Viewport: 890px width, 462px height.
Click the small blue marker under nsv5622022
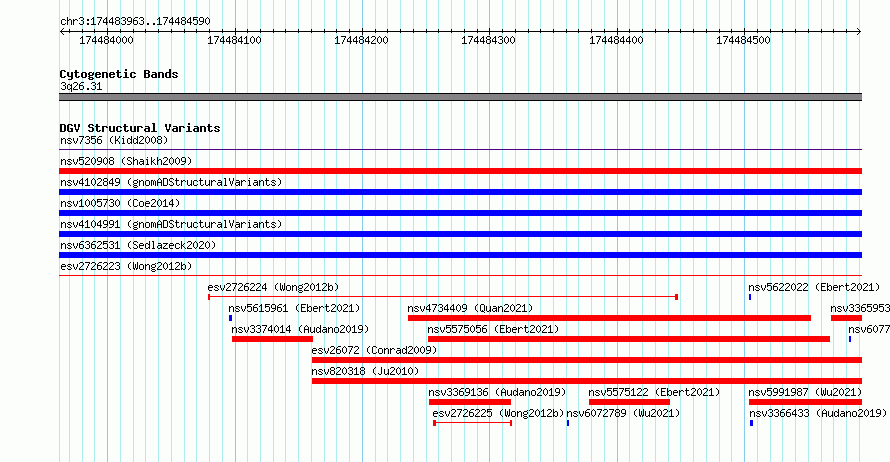[750, 297]
